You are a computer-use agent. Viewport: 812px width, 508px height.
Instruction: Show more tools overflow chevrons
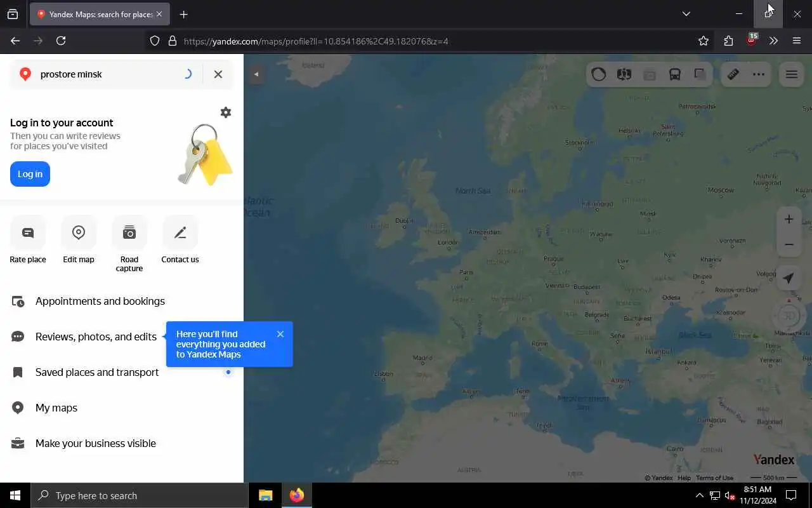773,41
